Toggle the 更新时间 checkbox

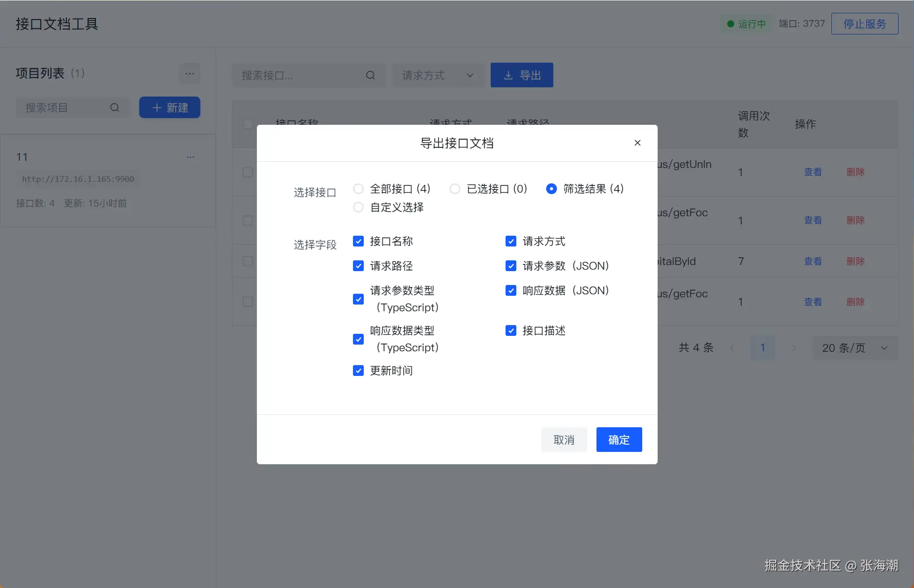point(358,371)
